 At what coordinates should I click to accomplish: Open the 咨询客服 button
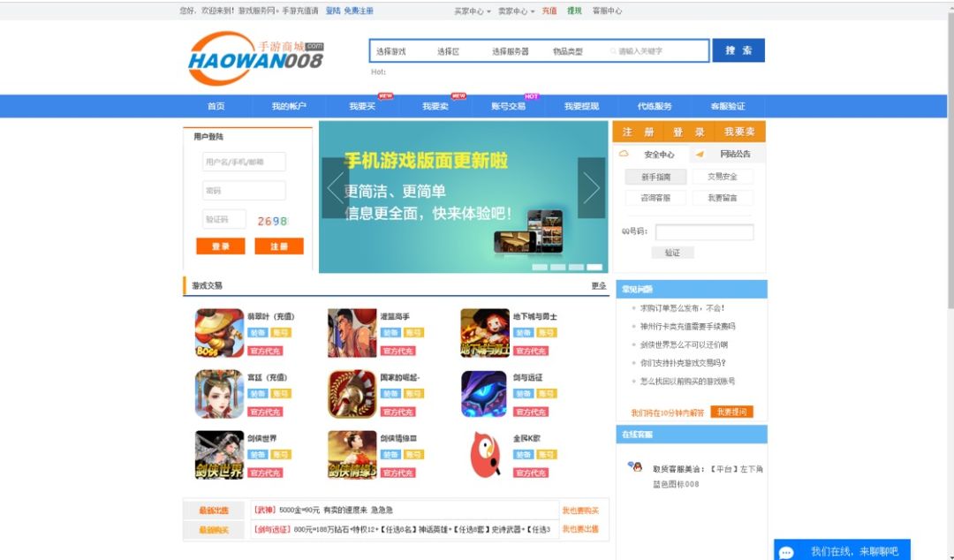[x=655, y=198]
